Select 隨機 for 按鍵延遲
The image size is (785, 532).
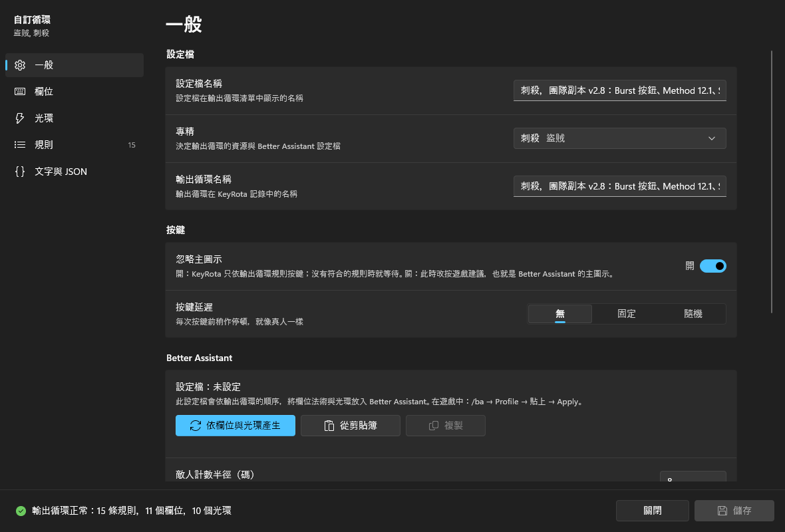(693, 314)
